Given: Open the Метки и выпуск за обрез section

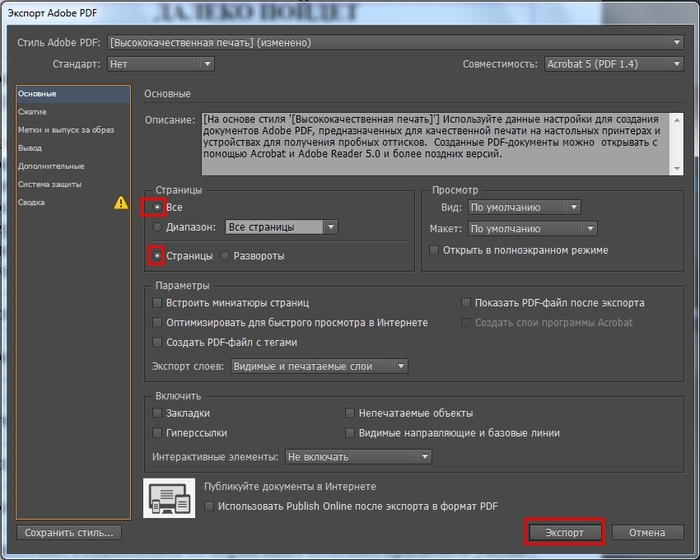Looking at the screenshot, I should click(x=66, y=130).
